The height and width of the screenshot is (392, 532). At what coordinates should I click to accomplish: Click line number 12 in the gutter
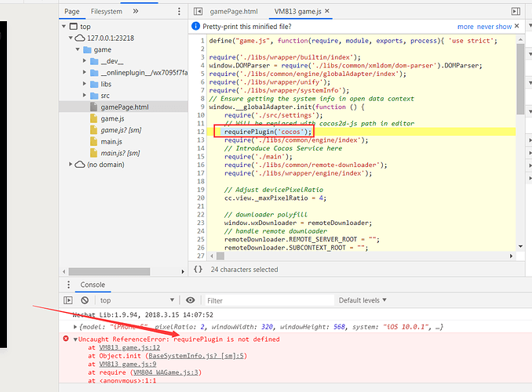(x=201, y=132)
